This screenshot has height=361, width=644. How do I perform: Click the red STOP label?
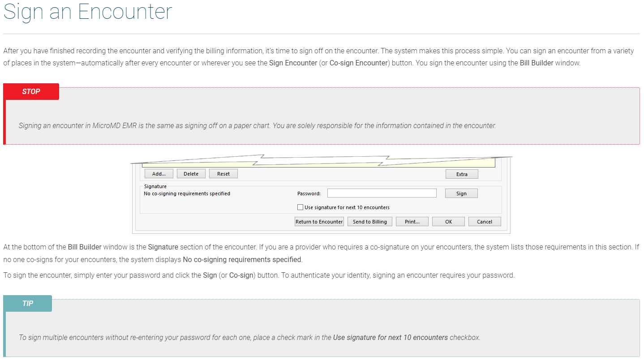coord(31,91)
